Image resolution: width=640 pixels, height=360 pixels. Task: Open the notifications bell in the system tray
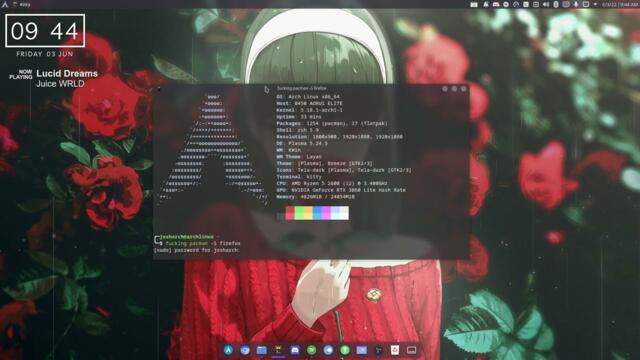[x=486, y=4]
